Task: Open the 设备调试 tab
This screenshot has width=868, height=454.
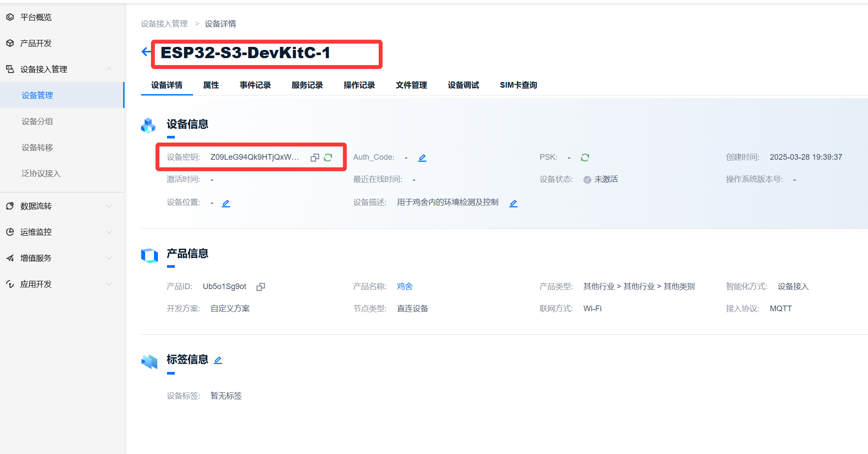Action: pyautogui.click(x=463, y=85)
